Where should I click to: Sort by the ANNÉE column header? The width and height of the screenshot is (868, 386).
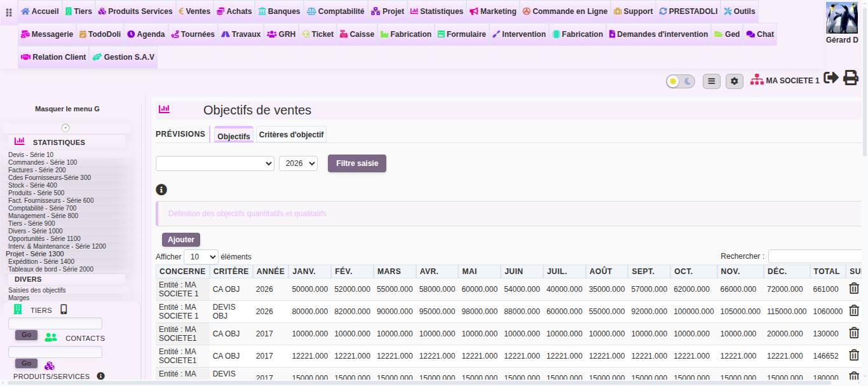(270, 272)
